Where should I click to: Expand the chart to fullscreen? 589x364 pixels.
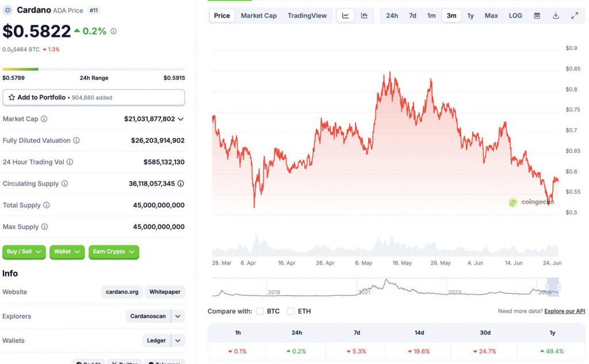click(575, 16)
